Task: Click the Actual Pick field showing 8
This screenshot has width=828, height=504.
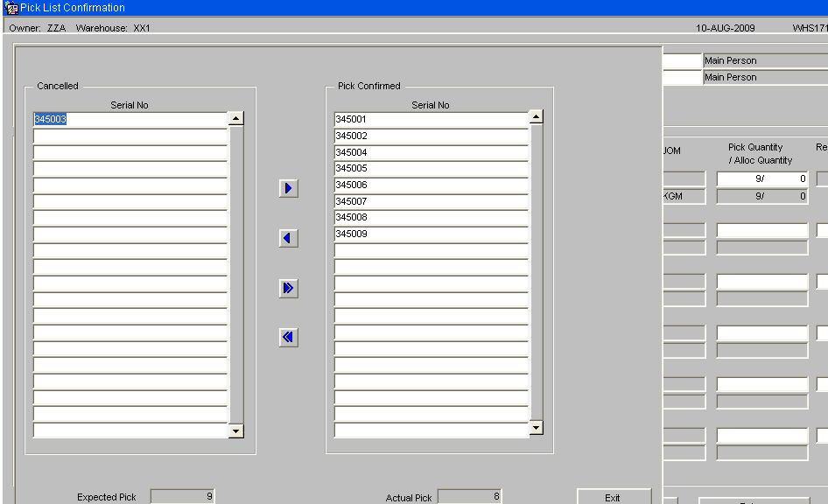Action: [469, 497]
